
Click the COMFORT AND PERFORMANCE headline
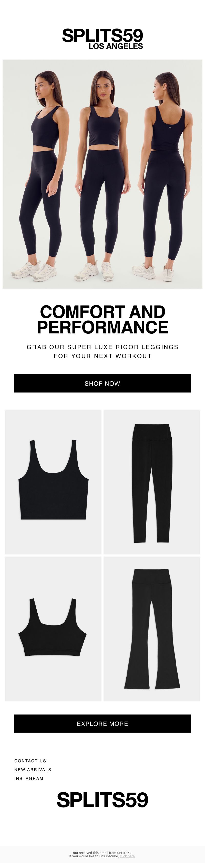point(102,319)
